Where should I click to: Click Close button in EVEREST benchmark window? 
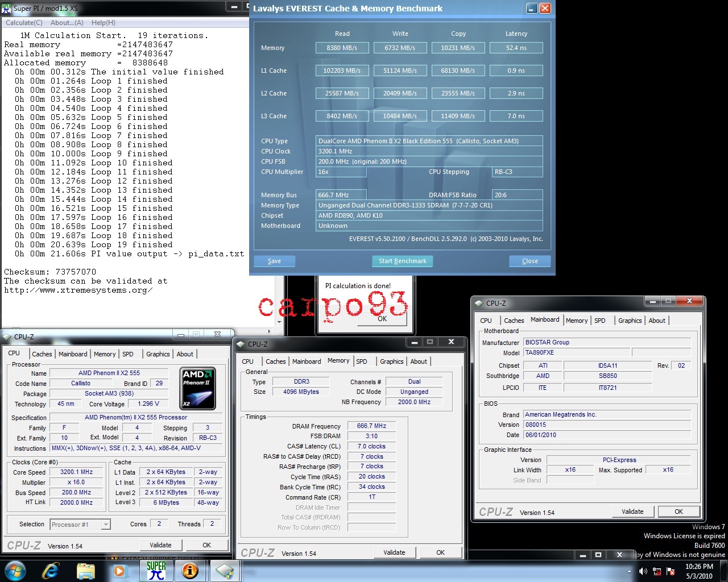point(530,261)
